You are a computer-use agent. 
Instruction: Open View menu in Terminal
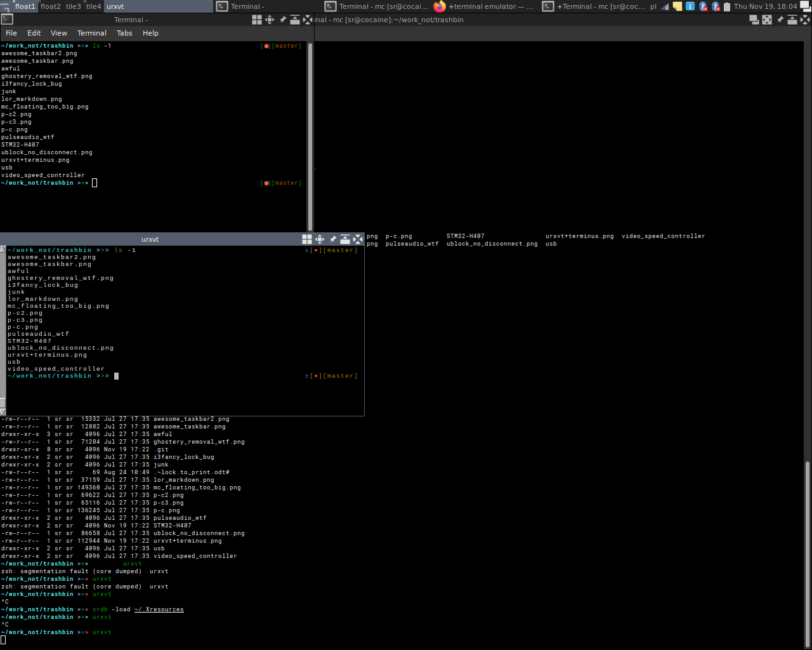click(x=59, y=33)
